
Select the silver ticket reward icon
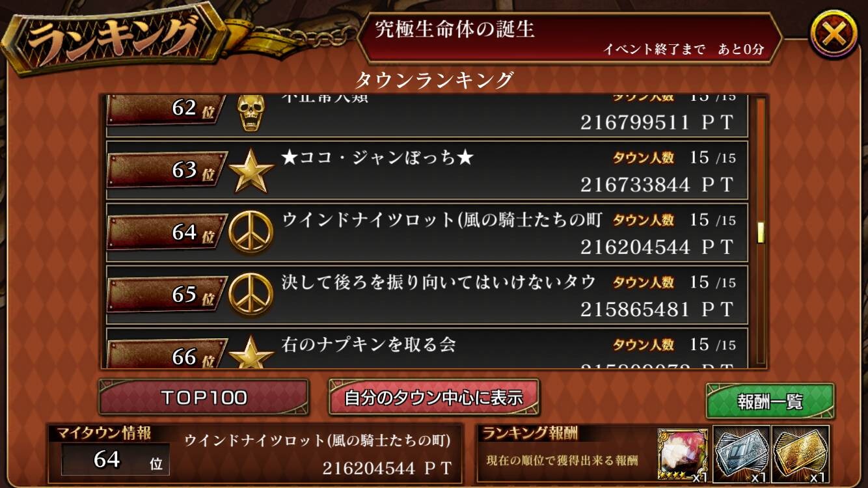coord(742,454)
